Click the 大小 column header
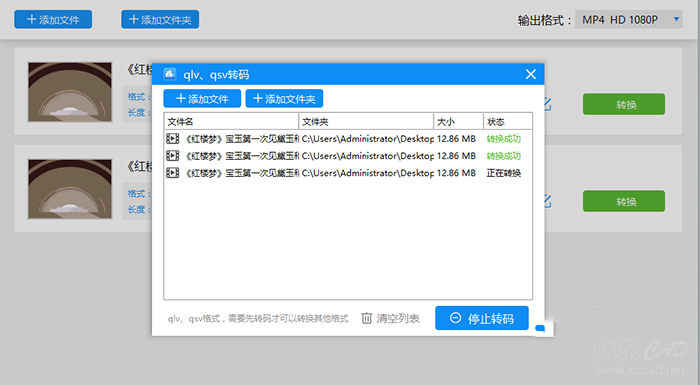Viewport: 700px width, 385px height. point(458,121)
